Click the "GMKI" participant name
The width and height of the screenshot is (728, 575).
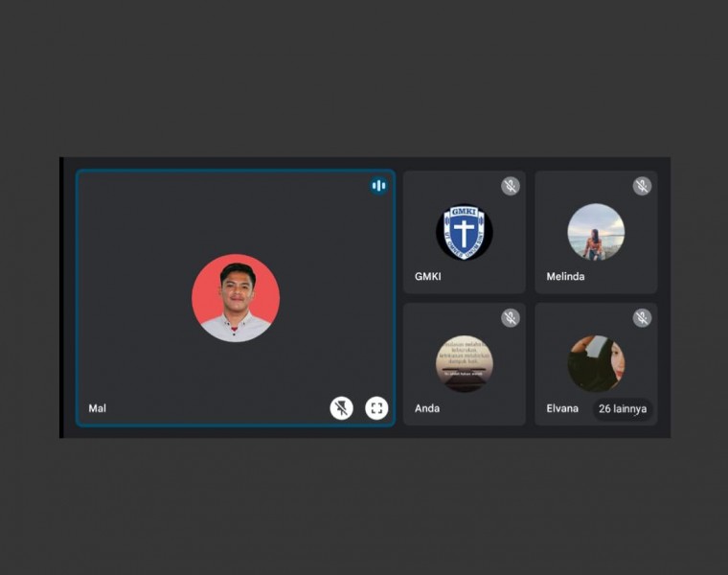point(428,277)
